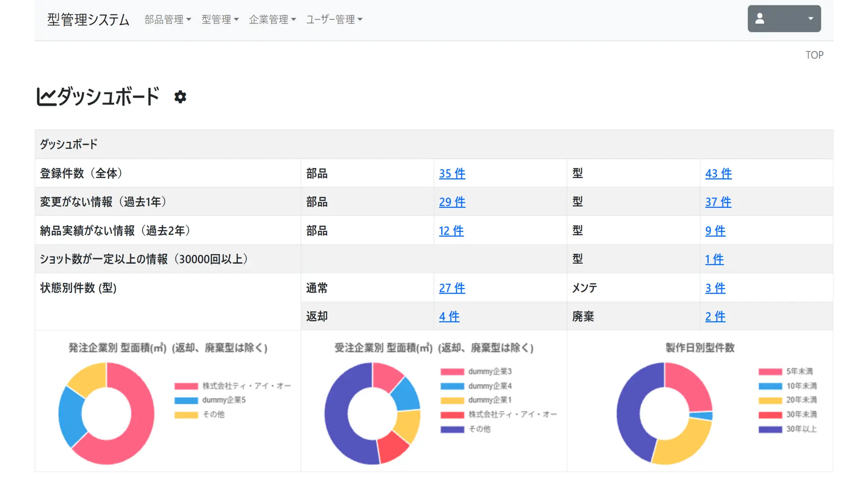
Task: Click the 1 件 shot count link
Action: click(x=714, y=259)
